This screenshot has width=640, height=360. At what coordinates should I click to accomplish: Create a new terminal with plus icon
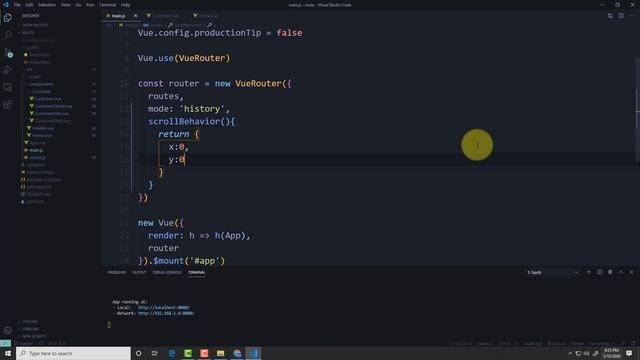click(589, 272)
